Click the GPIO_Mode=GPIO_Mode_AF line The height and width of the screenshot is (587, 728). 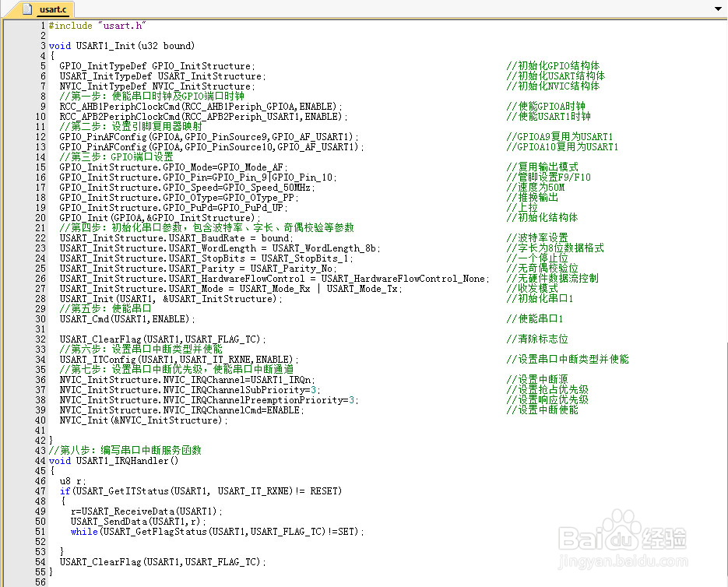(174, 167)
